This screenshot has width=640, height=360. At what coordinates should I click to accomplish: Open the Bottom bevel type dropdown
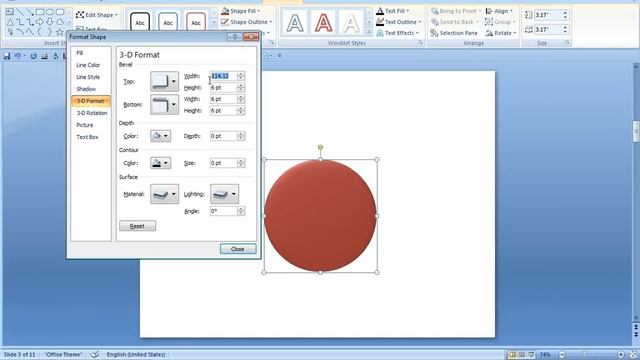click(164, 104)
